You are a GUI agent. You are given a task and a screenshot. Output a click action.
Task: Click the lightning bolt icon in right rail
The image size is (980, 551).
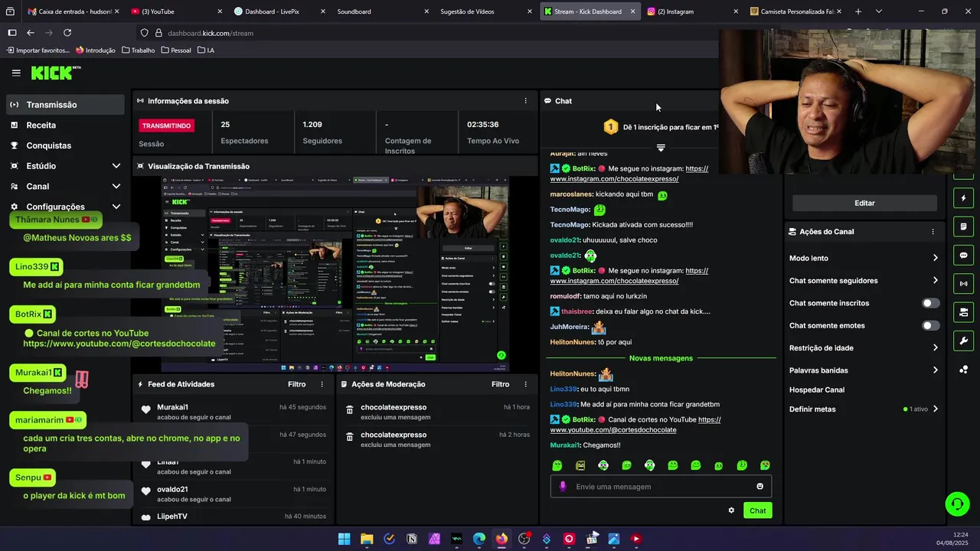point(964,198)
